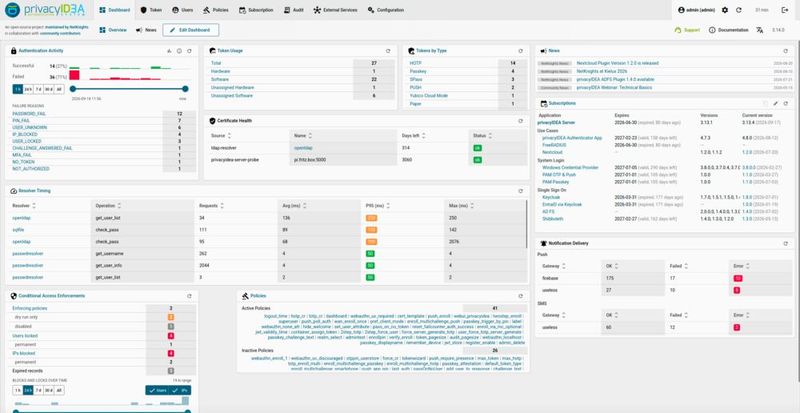
Task: Sort Resolver Timing by Operation column
Action: coord(109,206)
